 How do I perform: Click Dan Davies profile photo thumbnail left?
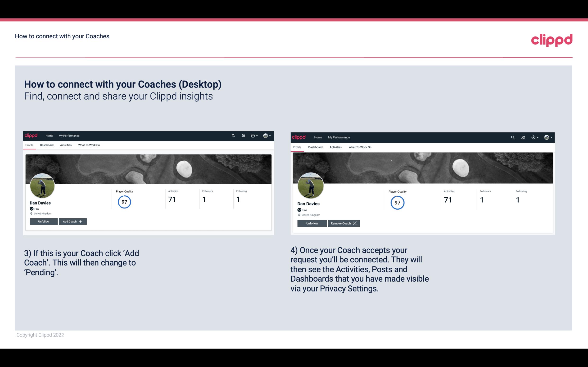[42, 185]
